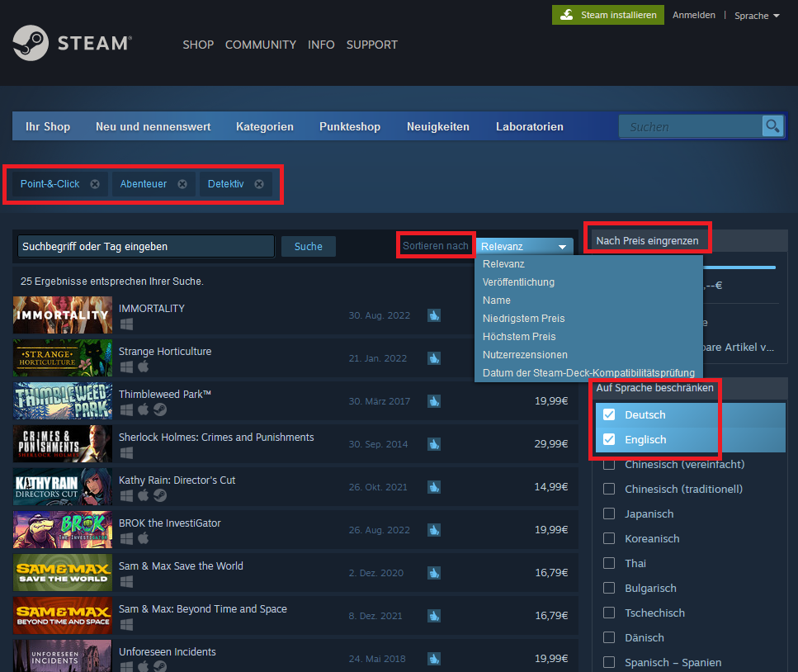Open the INFO menu

coord(321,45)
